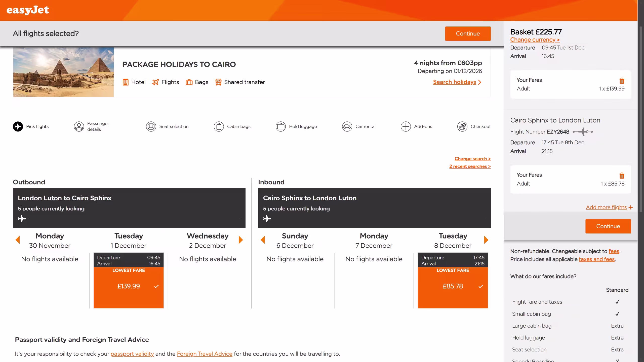Open Foreign Travel Advice link
The width and height of the screenshot is (644, 362).
[x=205, y=354]
